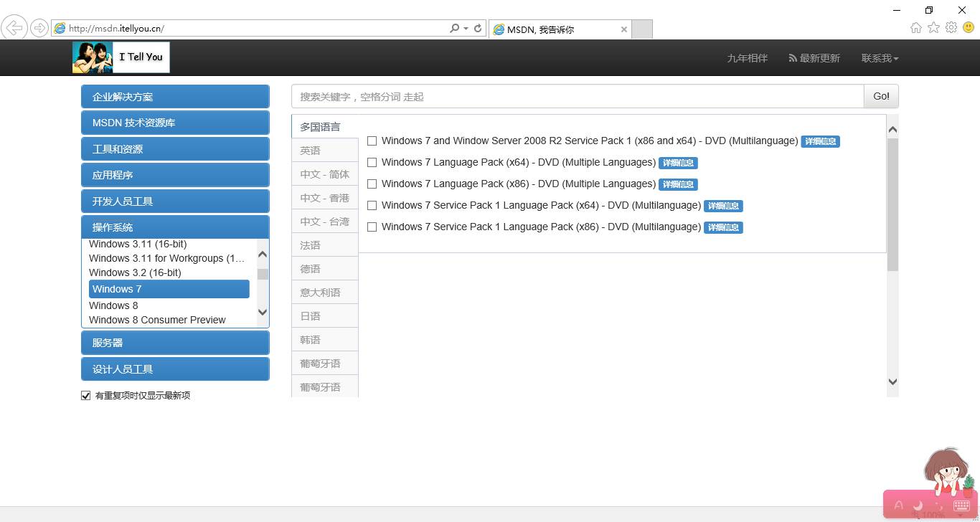Click the download list vertical scrollbar thumb
Viewport: 980px width, 522px height.
tap(892, 204)
